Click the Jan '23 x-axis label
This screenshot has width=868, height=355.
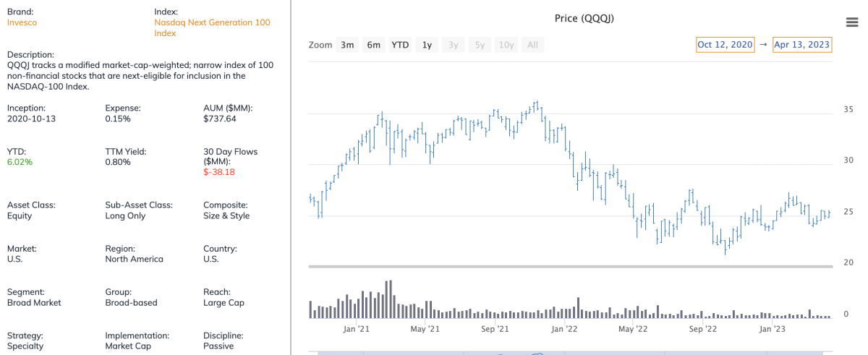(772, 329)
